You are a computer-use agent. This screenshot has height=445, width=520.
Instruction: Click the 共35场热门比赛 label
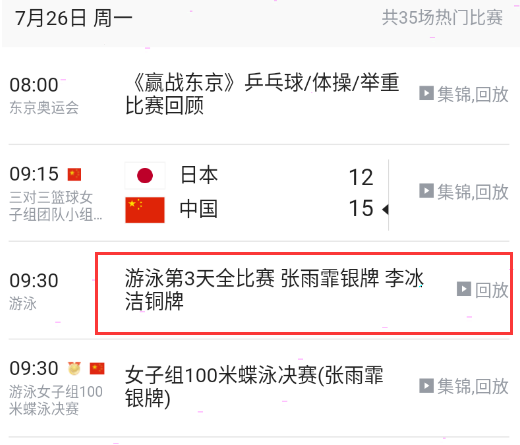click(x=442, y=17)
